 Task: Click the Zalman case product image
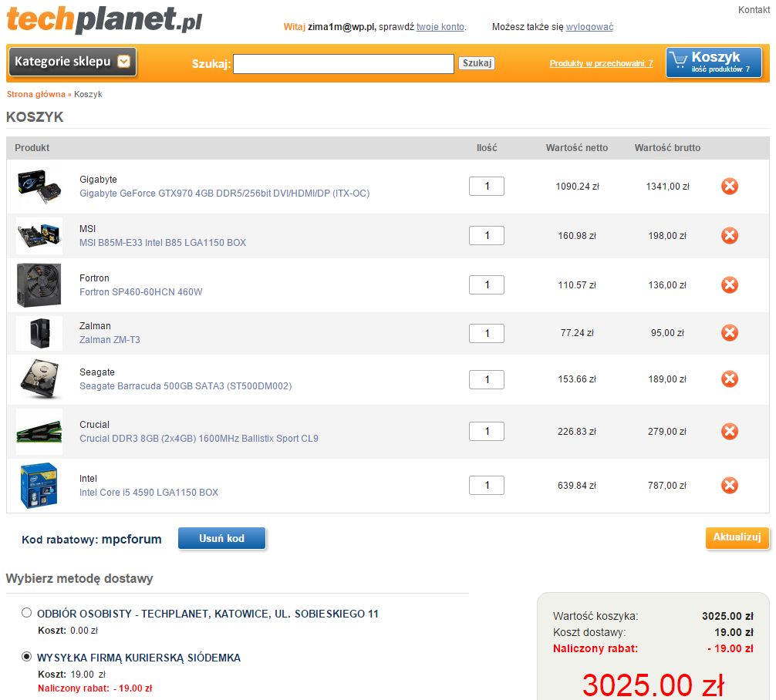[39, 333]
